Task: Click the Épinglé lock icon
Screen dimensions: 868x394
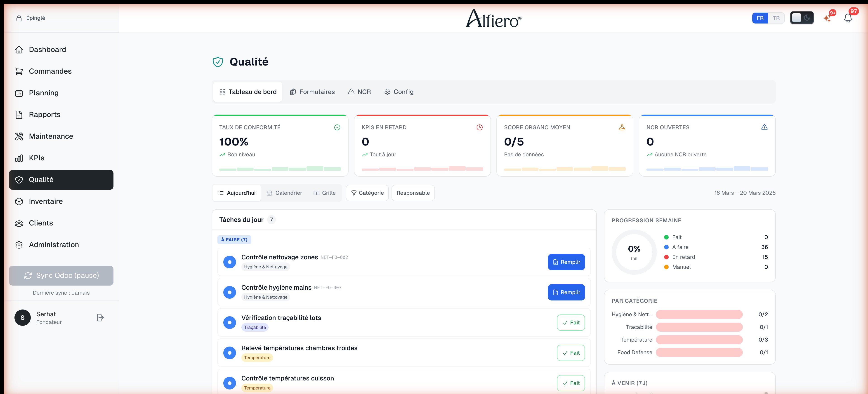Action: click(19, 18)
